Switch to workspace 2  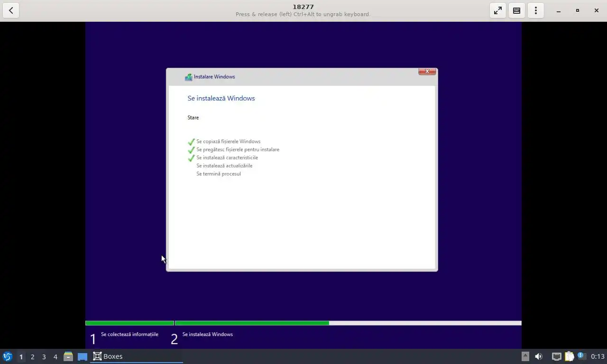pyautogui.click(x=32, y=356)
